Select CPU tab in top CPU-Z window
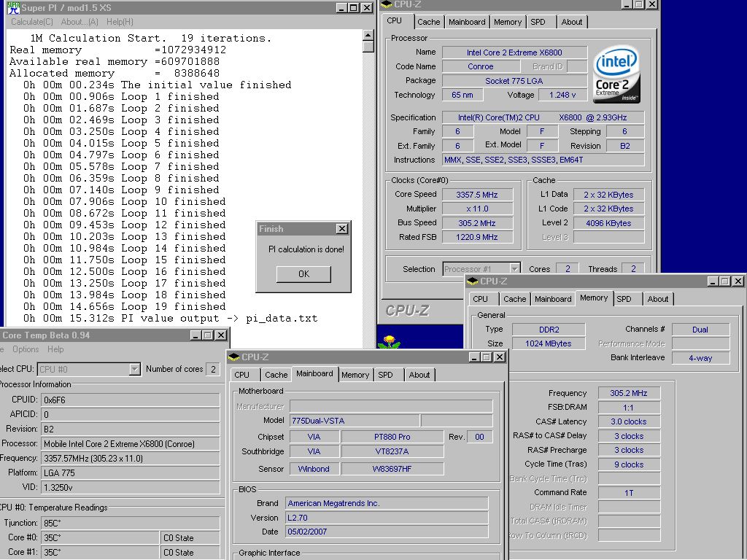Image resolution: width=747 pixels, height=560 pixels. 395,20
